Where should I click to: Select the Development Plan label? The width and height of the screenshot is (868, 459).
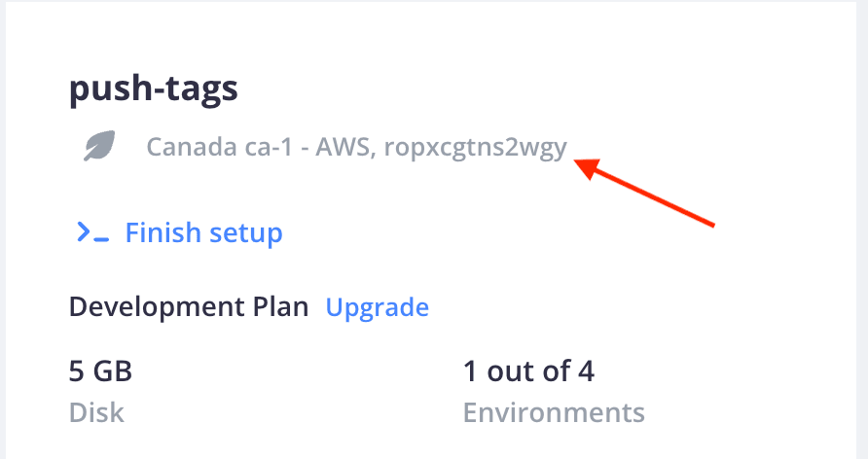tap(189, 307)
